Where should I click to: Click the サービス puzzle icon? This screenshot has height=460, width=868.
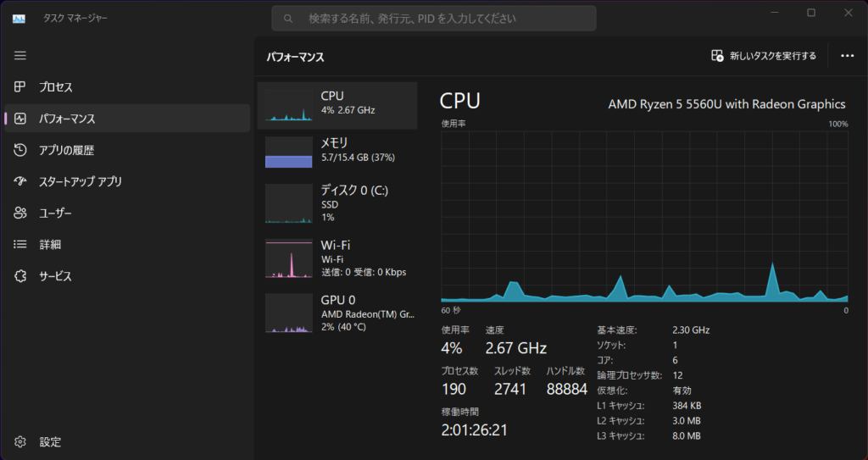pyautogui.click(x=20, y=275)
